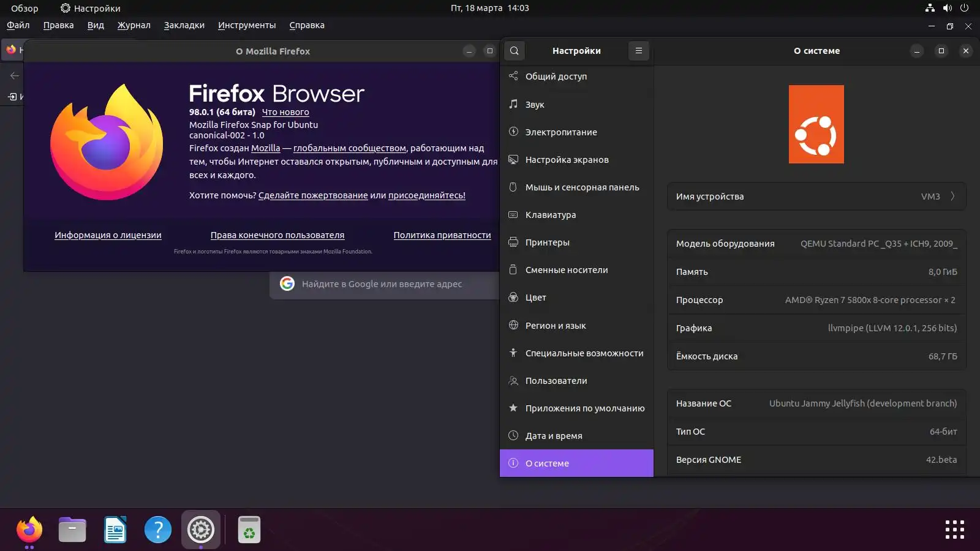Screen dimensions: 980x551
Task: Click the Date and time clock icon
Action: 513,435
